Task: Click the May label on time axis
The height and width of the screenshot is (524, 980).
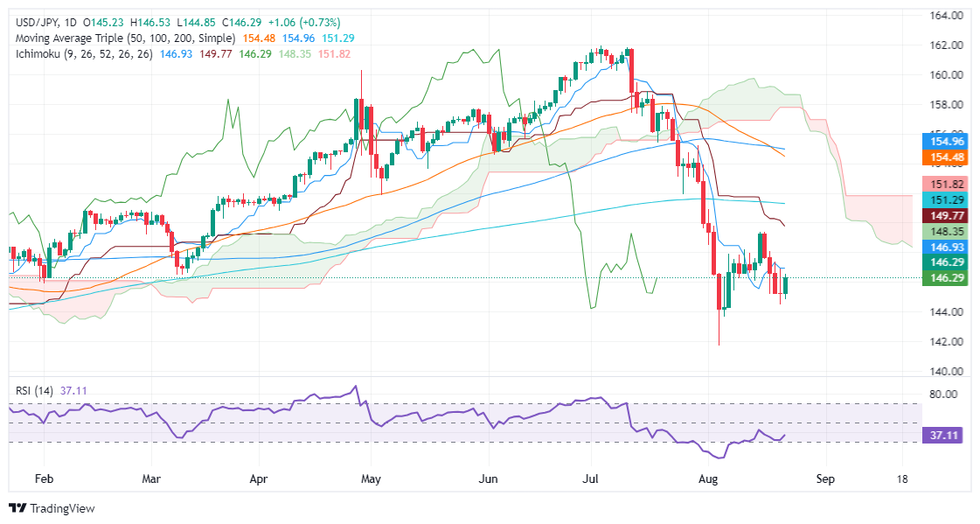Action: point(371,479)
